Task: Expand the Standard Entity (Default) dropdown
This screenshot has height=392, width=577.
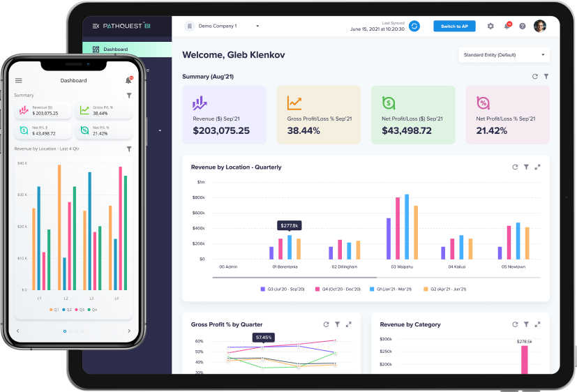Action: [x=504, y=54]
